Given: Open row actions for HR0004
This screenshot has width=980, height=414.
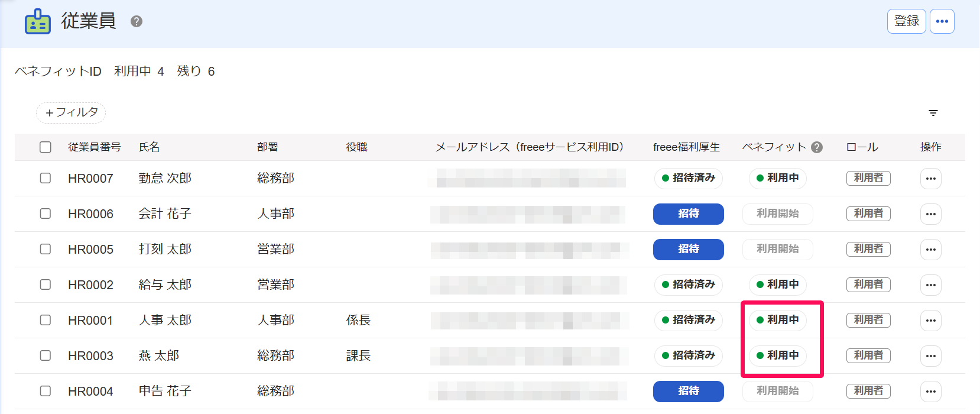Looking at the screenshot, I should click(x=931, y=391).
